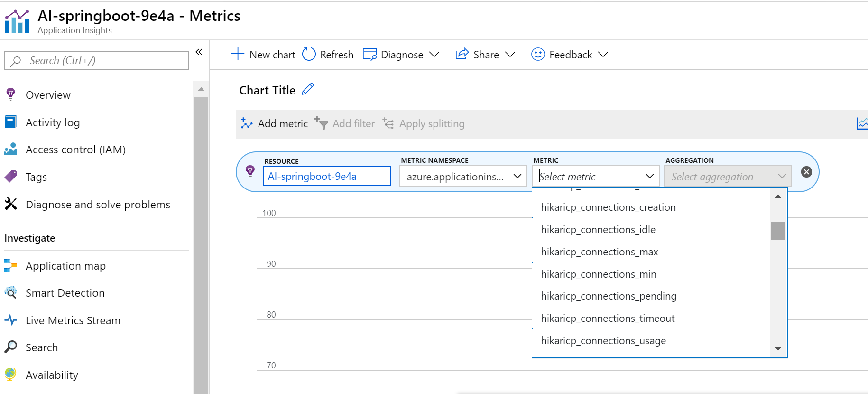Click the Live Metrics Stream pulse icon

click(10, 320)
